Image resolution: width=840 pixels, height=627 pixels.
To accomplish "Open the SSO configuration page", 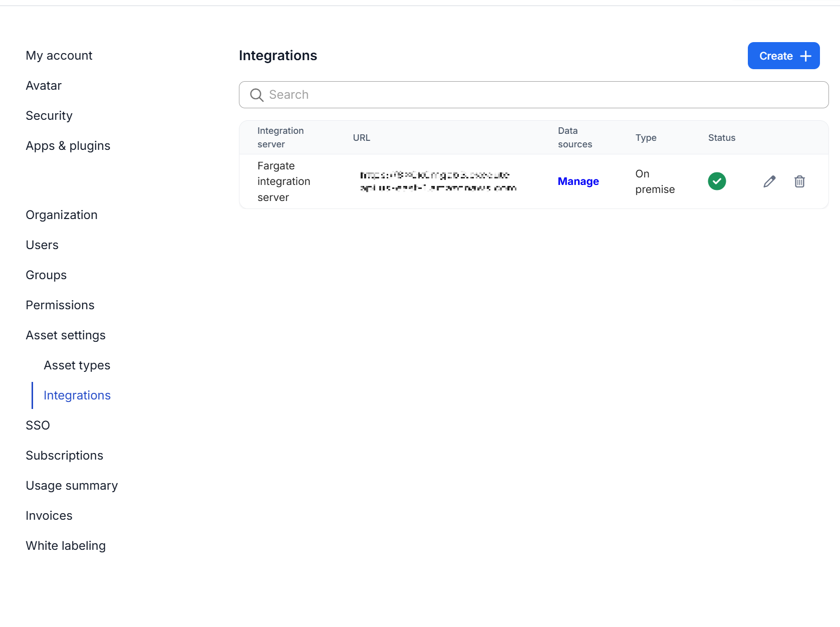I will (x=38, y=426).
